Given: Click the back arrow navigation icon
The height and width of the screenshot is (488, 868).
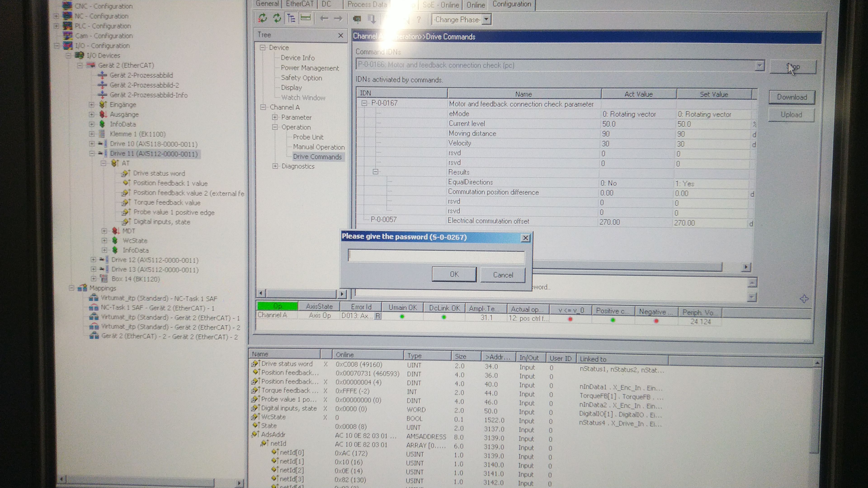Looking at the screenshot, I should (324, 19).
